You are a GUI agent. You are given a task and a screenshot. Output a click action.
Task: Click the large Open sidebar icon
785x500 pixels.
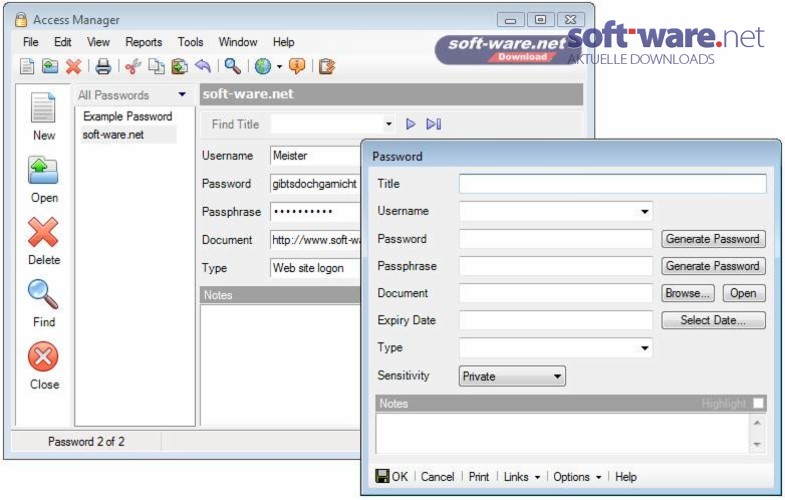44,171
